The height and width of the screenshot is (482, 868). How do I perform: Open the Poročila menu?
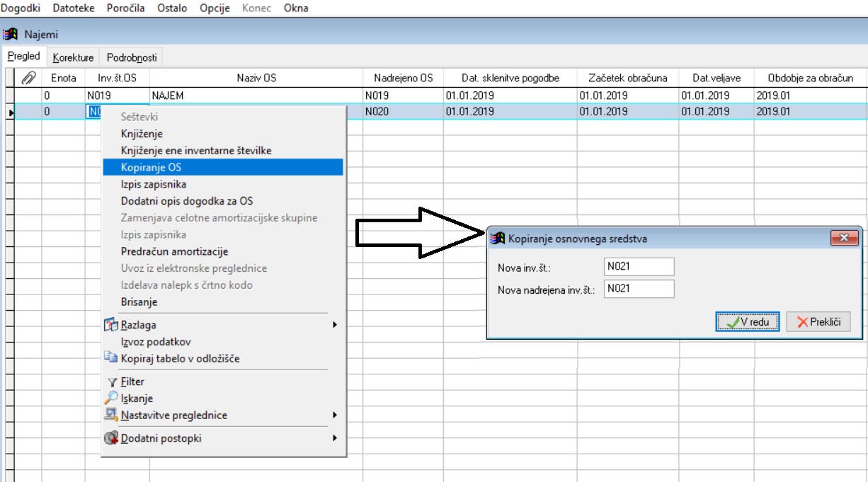(x=126, y=8)
